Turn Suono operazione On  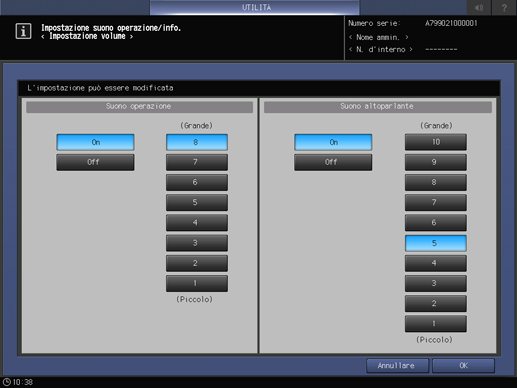pos(95,142)
